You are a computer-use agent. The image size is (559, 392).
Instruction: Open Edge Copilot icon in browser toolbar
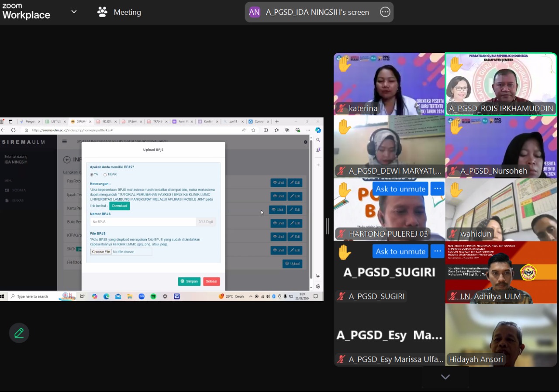click(x=318, y=130)
